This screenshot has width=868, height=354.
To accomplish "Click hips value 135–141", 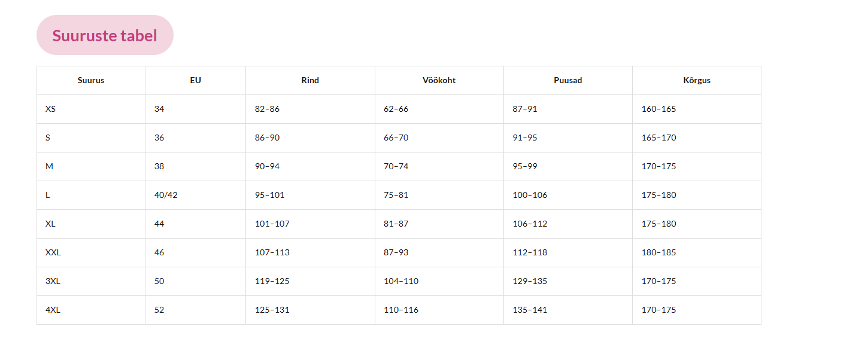I will [530, 310].
